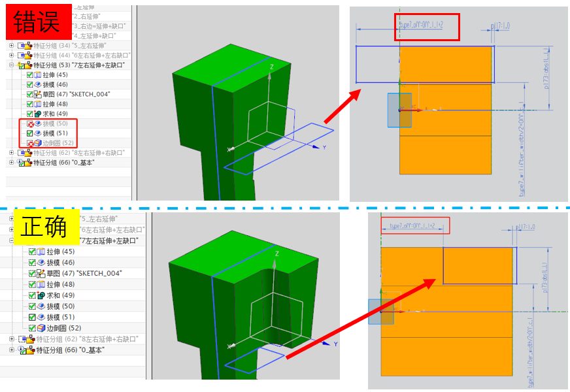Click the 拉伸 (48) extrude icon in lower tree
Viewport: 570px width, 392px height.
41,284
